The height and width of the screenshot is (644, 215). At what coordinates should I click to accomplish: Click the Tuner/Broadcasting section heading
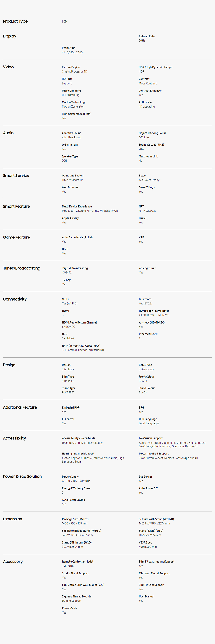point(21,268)
